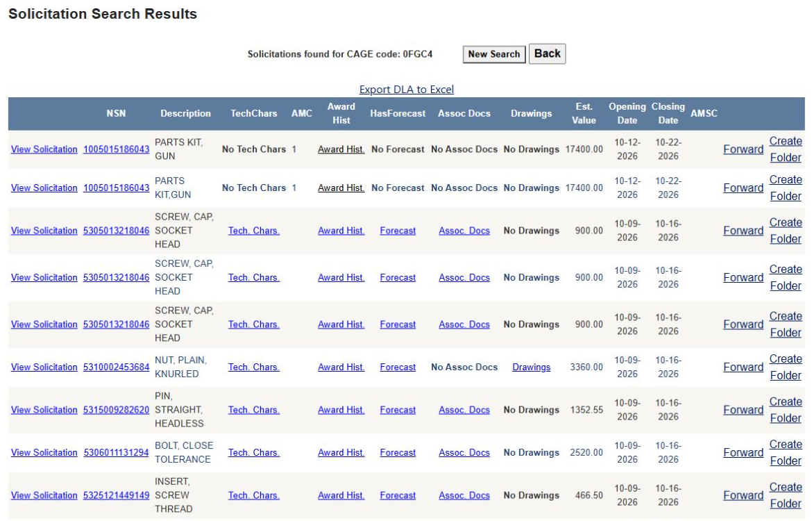Click the Opening Date column header
Image resolution: width=812 pixels, height=521 pixels.
[627, 113]
